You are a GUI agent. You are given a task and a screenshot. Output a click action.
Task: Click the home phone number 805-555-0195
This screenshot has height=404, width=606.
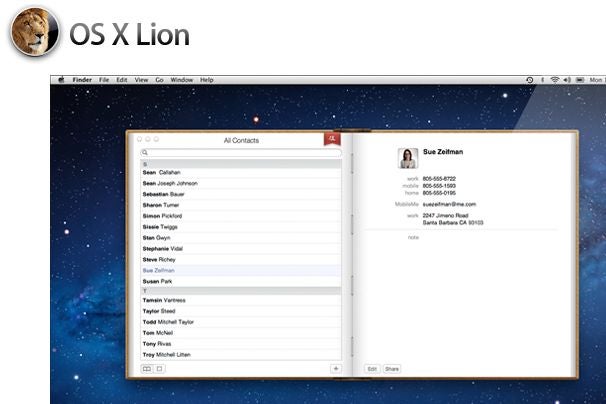(x=439, y=193)
